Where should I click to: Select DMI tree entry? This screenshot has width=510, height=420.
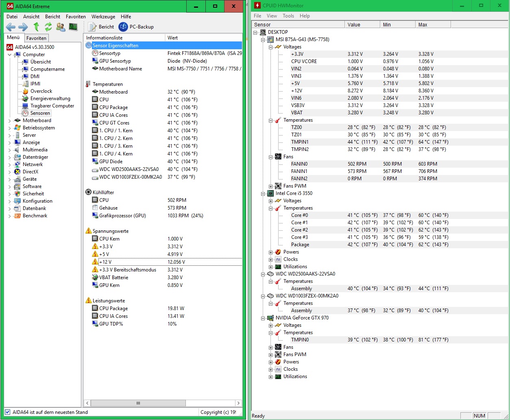coord(35,77)
